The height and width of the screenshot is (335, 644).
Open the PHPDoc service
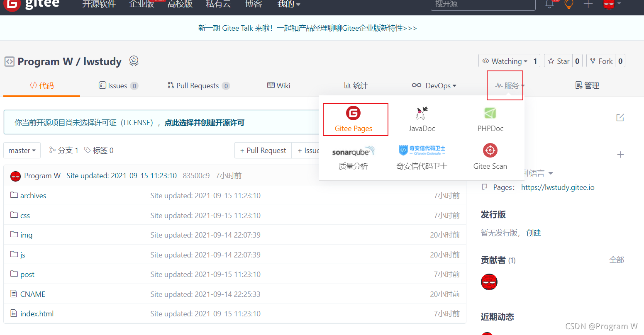tap(490, 119)
